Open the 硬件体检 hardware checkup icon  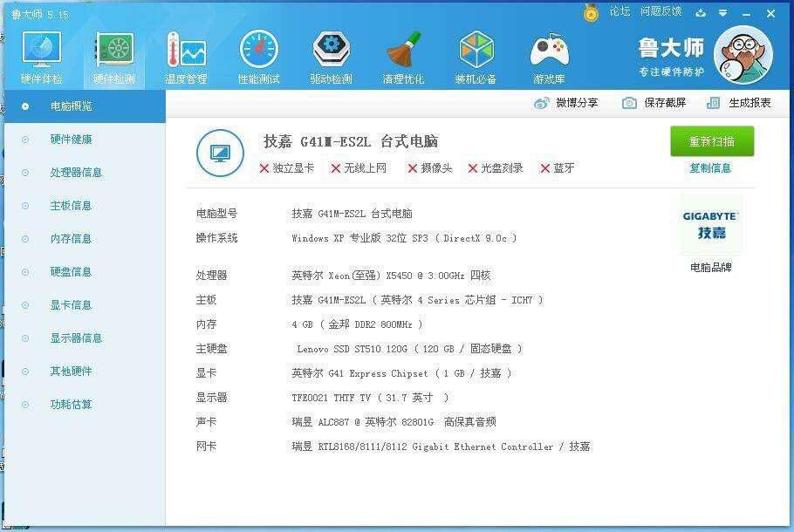42,58
